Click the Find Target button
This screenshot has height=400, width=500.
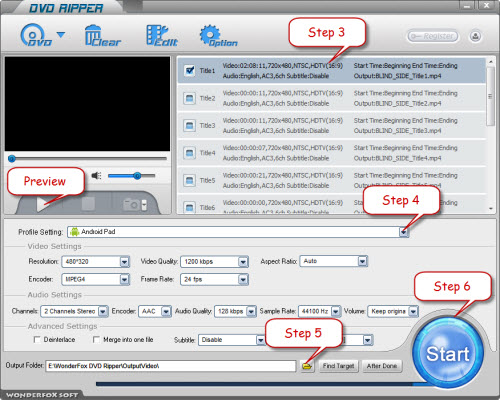338,366
